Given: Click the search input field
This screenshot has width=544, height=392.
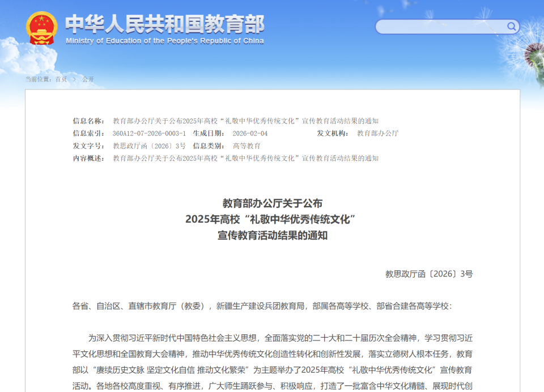Looking at the screenshot, I should 442,27.
